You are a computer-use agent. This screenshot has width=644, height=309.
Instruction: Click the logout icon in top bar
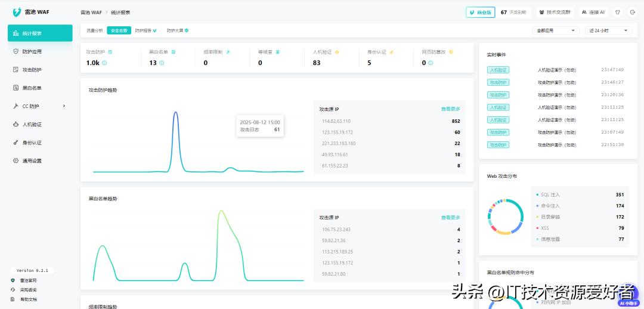click(632, 12)
